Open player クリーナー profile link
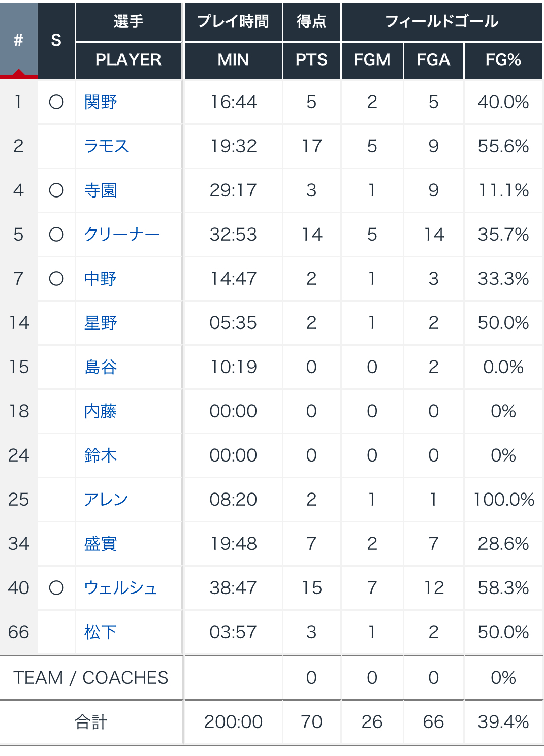Screen dimensions: 544x756 [122, 235]
